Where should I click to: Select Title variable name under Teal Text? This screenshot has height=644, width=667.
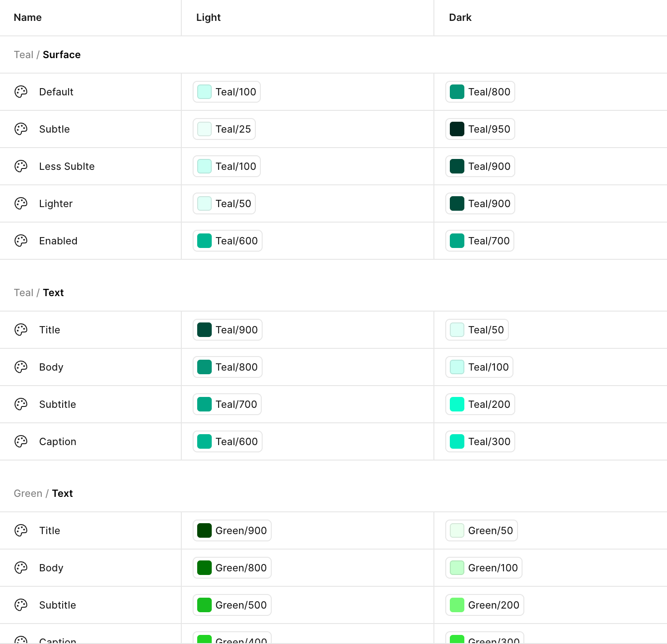tap(50, 330)
